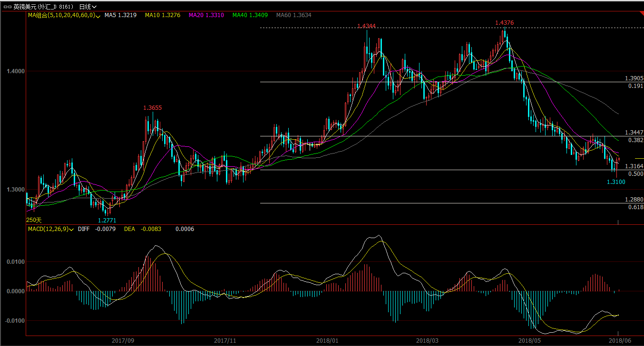Expand the MA组合(5,10,20,40,60,0) indicator dropdown

[x=98, y=16]
